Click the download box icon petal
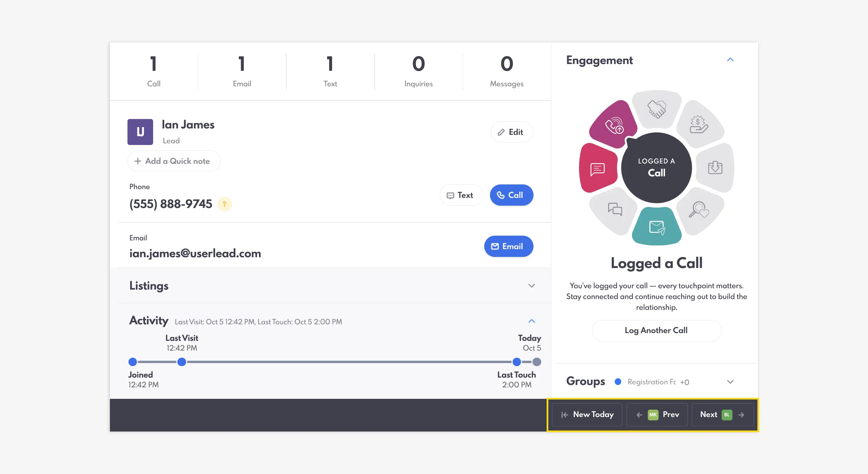Viewport: 868px width, 474px height. (x=715, y=168)
